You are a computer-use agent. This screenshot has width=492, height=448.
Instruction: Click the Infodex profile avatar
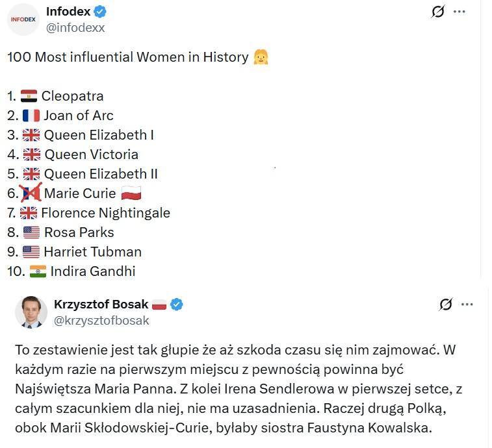point(24,19)
